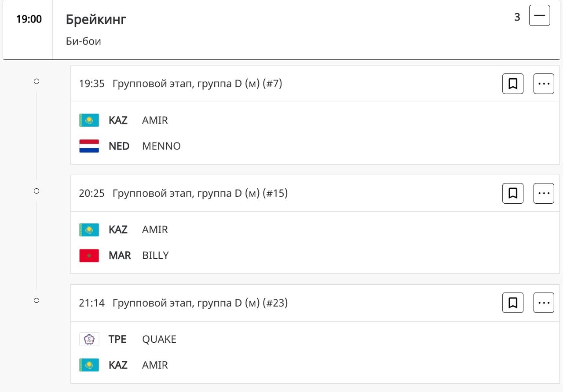Click Kazakhstan flag in the 21:14 match
Image resolution: width=563 pixels, height=392 pixels.
click(x=89, y=365)
